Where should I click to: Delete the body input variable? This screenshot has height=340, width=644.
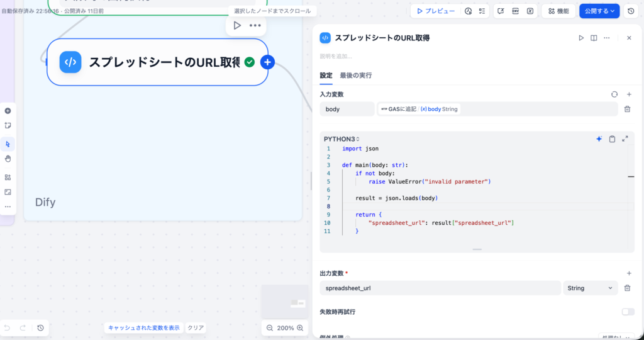(627, 109)
